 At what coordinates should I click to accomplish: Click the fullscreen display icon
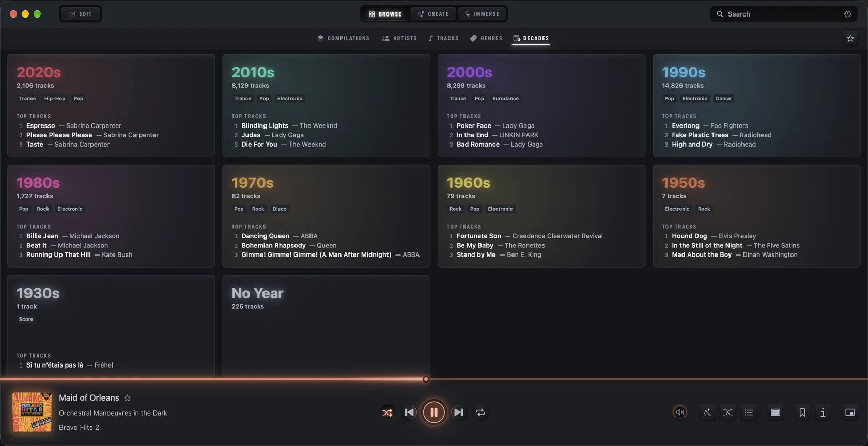pyautogui.click(x=776, y=412)
